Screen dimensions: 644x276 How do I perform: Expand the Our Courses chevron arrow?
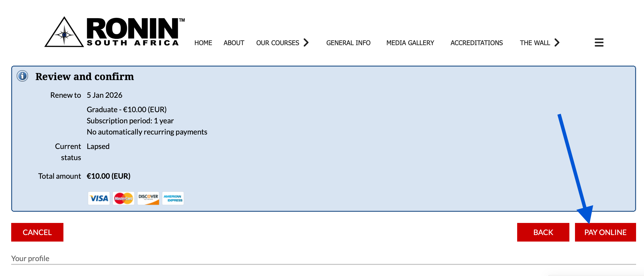[306, 43]
